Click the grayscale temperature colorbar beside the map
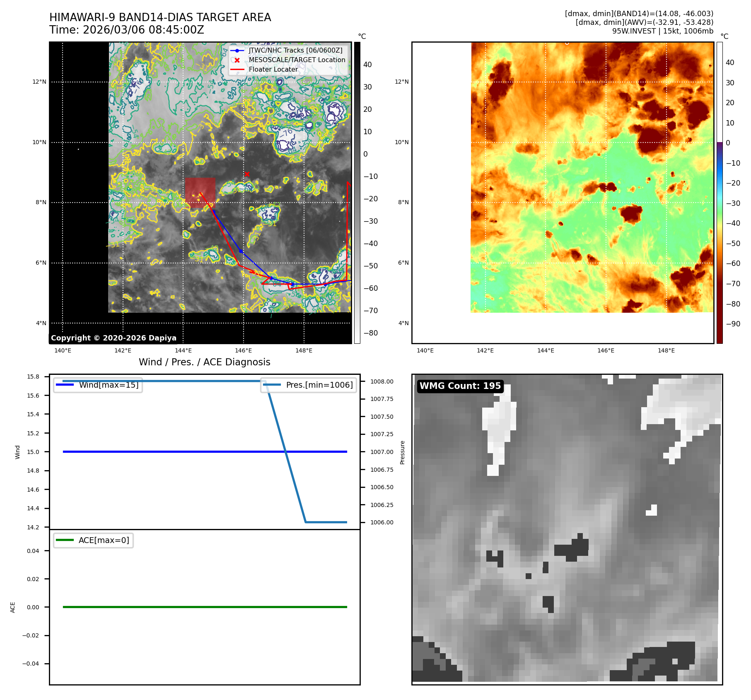The height and width of the screenshot is (700, 751). pyautogui.click(x=357, y=193)
